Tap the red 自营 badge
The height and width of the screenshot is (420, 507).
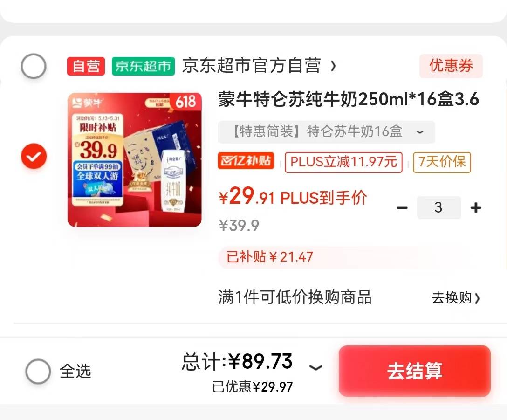[x=86, y=66]
